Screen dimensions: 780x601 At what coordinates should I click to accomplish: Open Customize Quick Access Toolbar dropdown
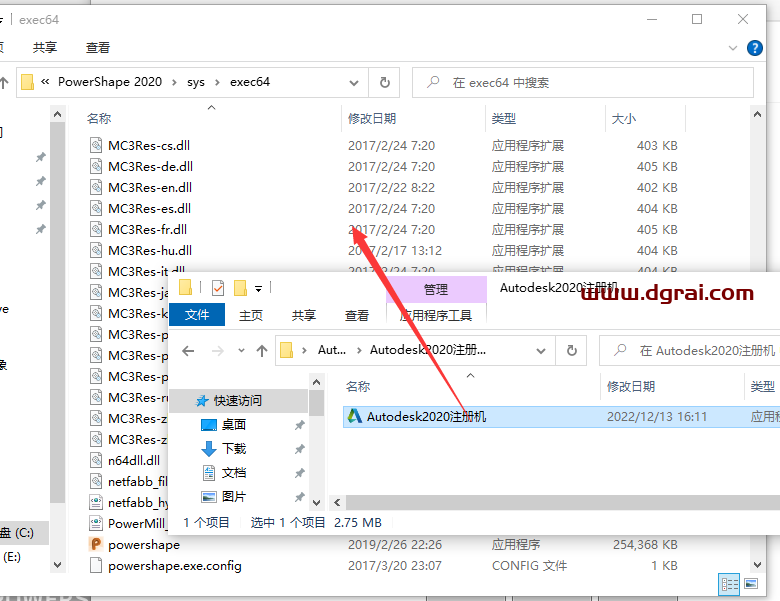258,288
